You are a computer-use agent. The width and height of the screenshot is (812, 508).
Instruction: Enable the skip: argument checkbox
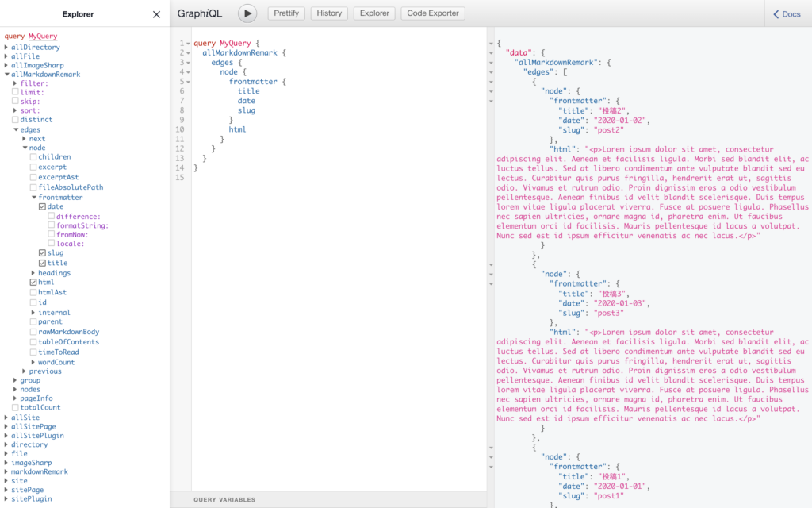15,101
